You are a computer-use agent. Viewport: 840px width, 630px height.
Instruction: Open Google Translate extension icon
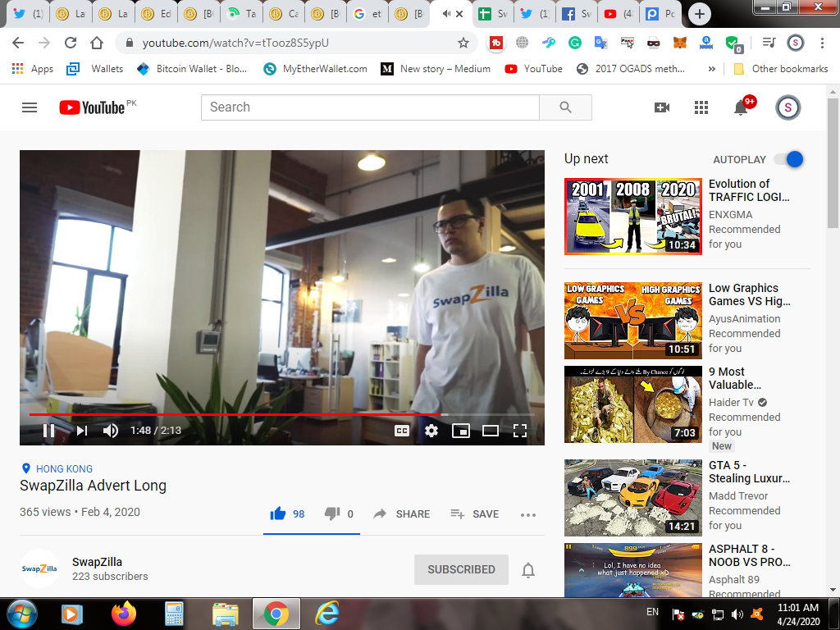click(x=601, y=43)
